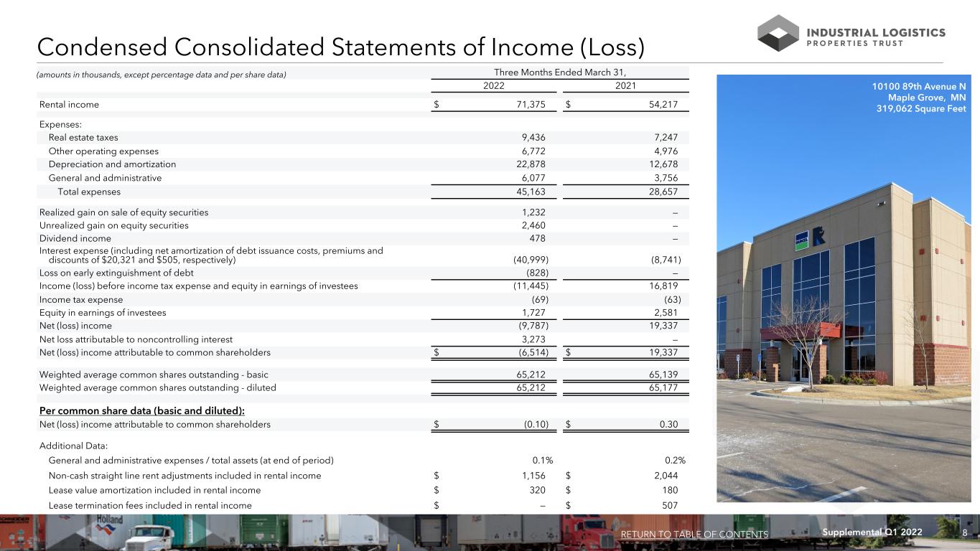The image size is (980, 551).
Task: Click the Industrial Logistics cube logo icon
Action: 778,33
